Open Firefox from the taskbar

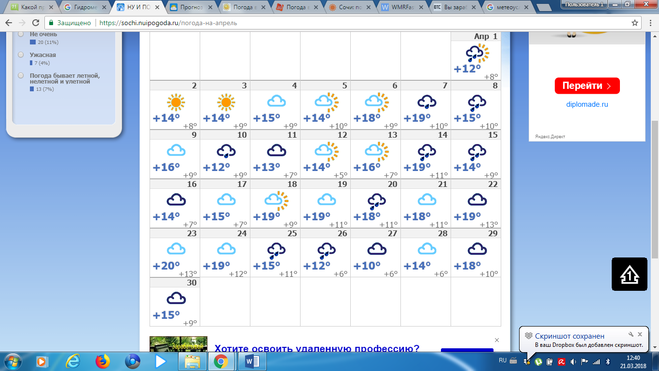point(102,361)
